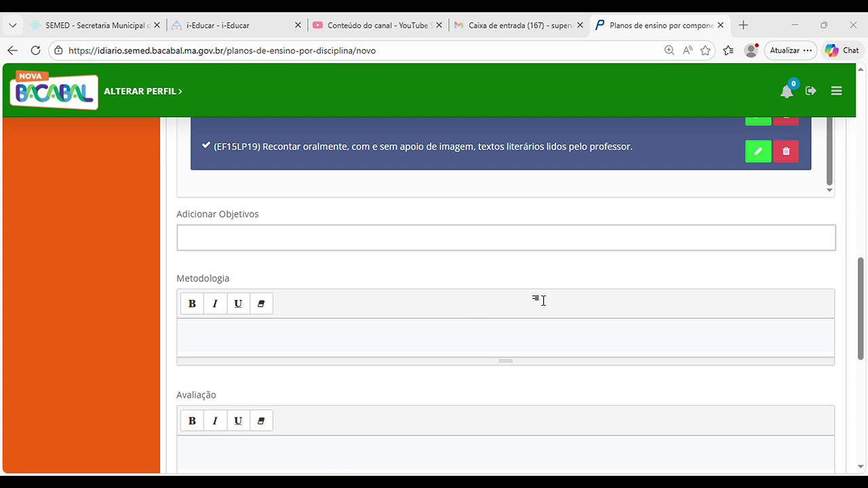Click the read aloud icon in address bar
868x488 pixels.
[x=688, y=50]
